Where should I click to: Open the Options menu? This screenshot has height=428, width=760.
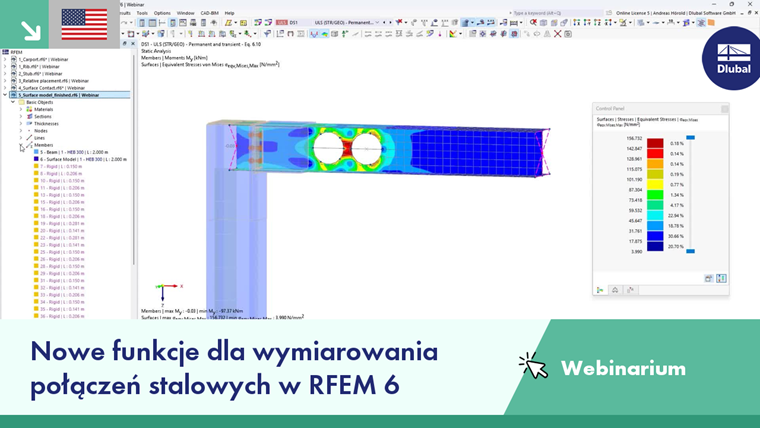[x=162, y=13]
